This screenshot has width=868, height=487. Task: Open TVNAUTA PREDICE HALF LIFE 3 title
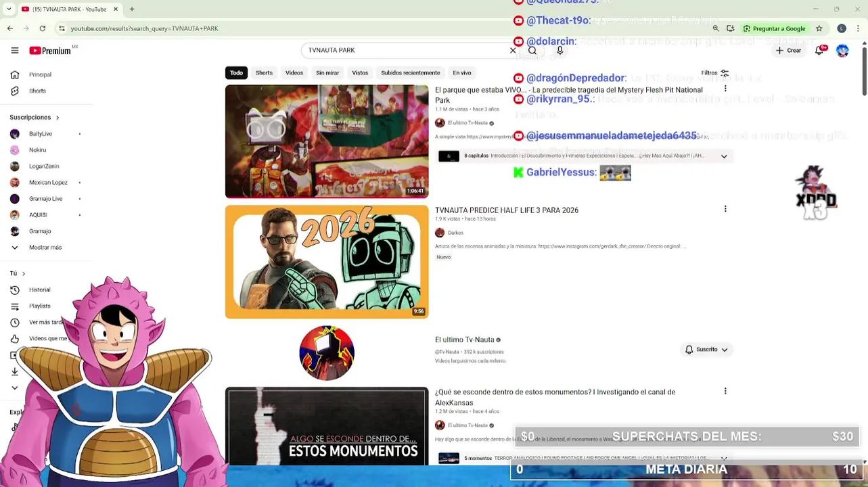pyautogui.click(x=507, y=210)
